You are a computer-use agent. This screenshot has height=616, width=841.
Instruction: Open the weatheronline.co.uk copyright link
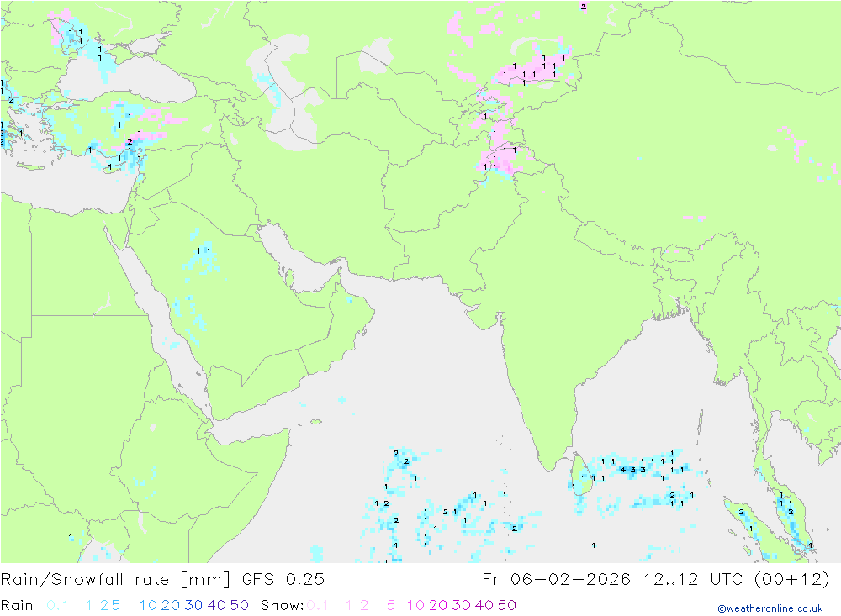point(770,608)
